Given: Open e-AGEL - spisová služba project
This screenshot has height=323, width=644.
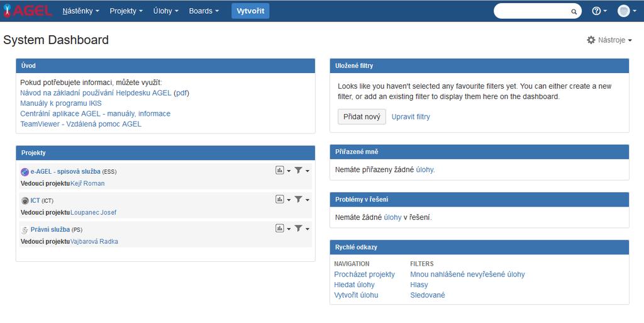Looking at the screenshot, I should pos(65,171).
